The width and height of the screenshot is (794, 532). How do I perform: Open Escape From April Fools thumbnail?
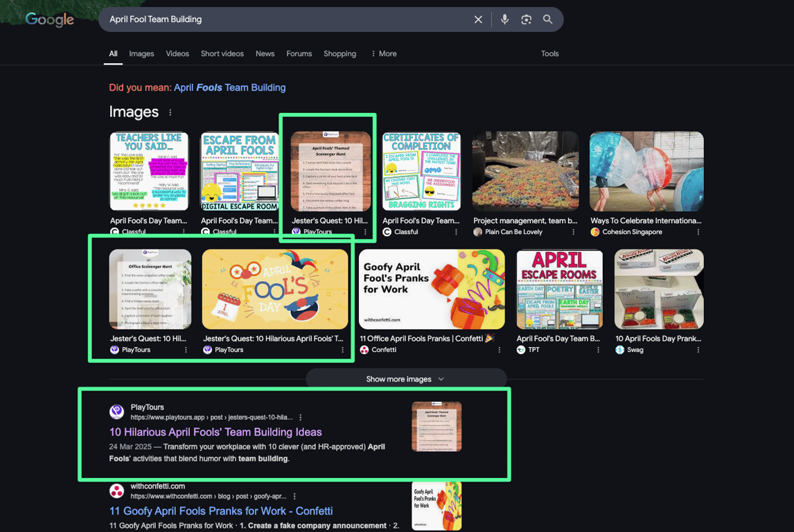tap(240, 171)
